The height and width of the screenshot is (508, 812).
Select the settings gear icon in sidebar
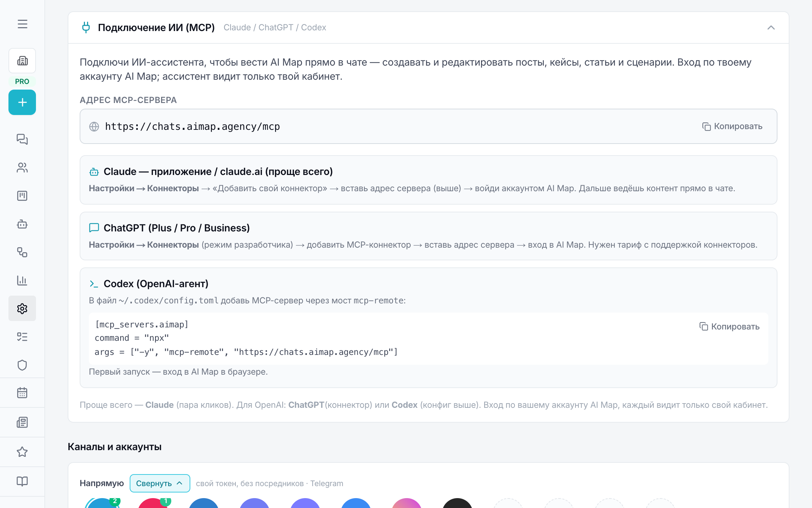coord(22,308)
